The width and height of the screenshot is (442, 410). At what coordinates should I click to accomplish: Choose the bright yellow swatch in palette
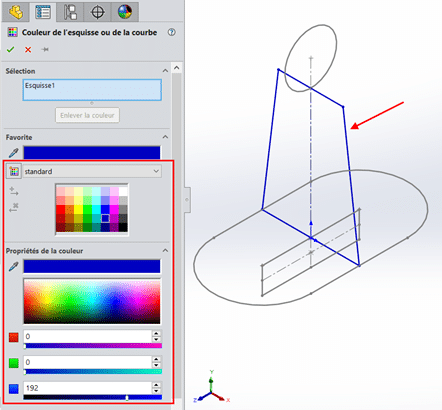click(x=78, y=209)
